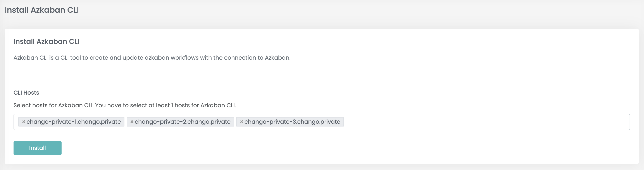Remove chango-private-1.chango.private host tag

click(24, 122)
